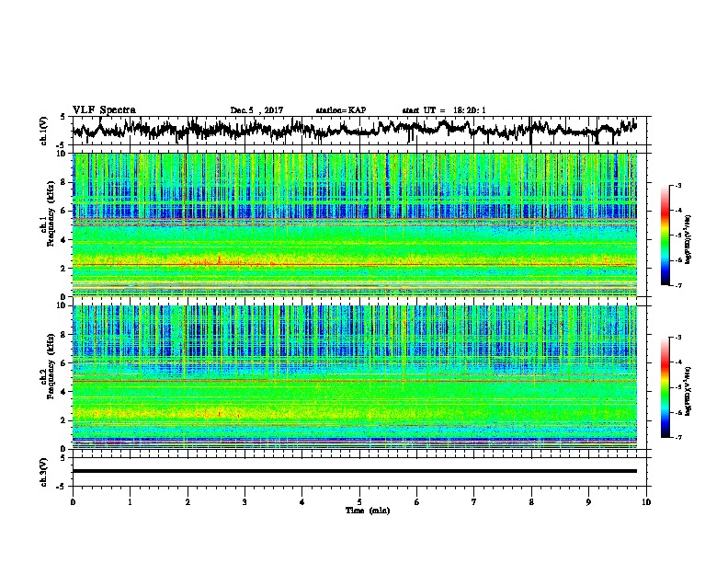This screenshot has width=728, height=563.
Task: Click time axis tick label "0"
Action: pyautogui.click(x=73, y=502)
